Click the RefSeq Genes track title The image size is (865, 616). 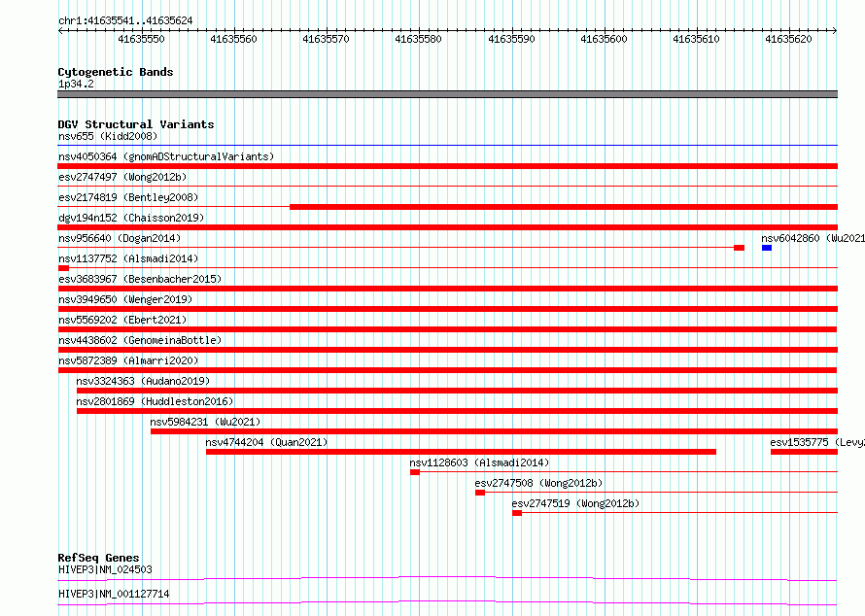[x=98, y=558]
